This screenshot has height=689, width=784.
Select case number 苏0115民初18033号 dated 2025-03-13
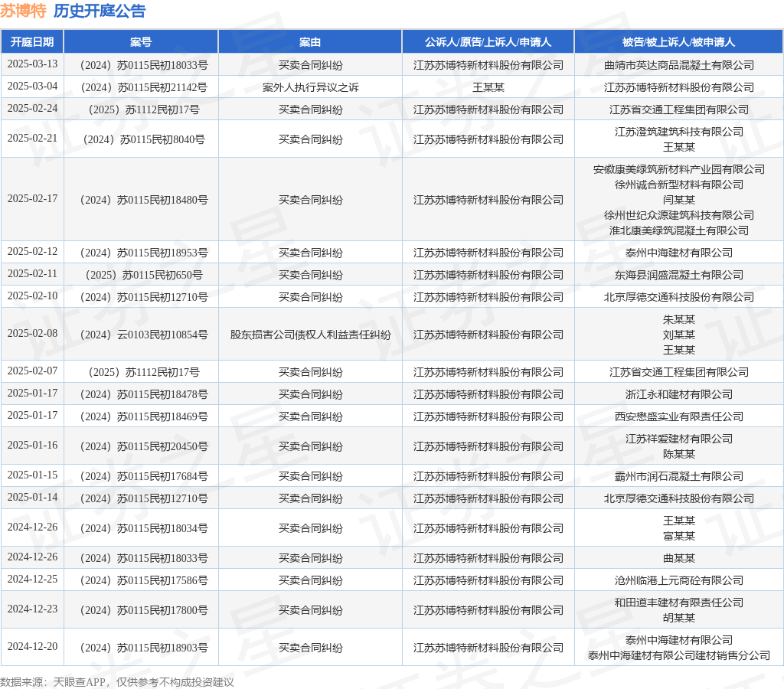pos(144,65)
